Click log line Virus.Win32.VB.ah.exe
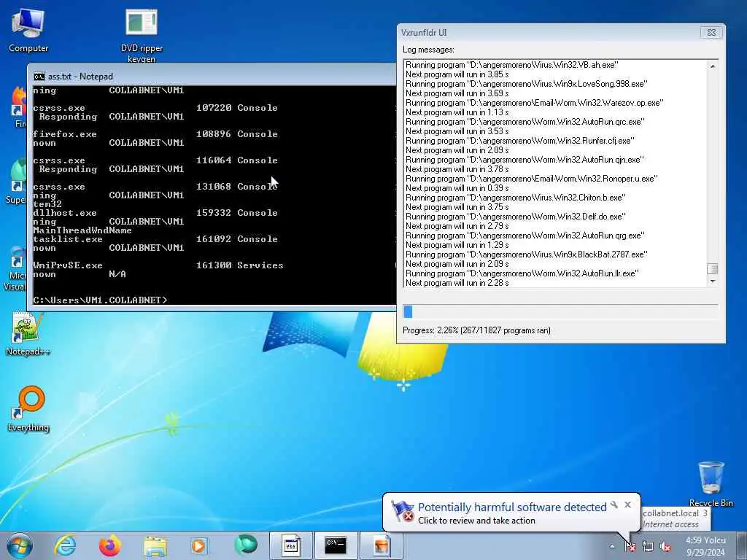The width and height of the screenshot is (747, 560). point(512,65)
